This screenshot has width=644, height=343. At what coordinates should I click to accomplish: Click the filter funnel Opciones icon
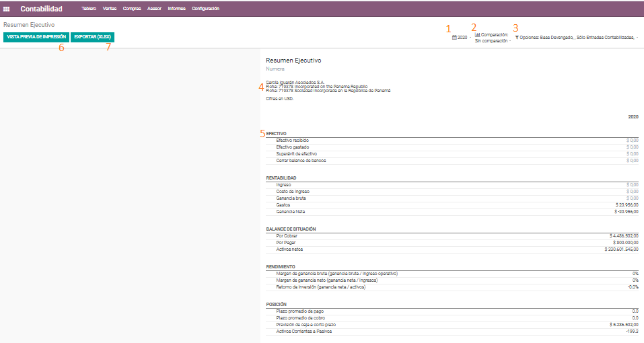pos(517,38)
